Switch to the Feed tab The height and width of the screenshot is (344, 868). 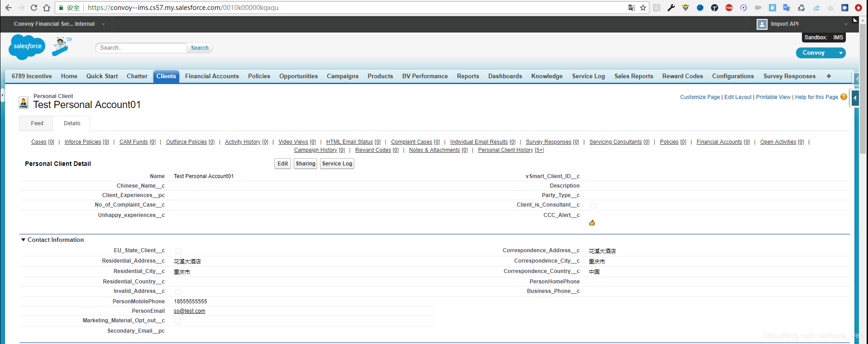click(37, 123)
